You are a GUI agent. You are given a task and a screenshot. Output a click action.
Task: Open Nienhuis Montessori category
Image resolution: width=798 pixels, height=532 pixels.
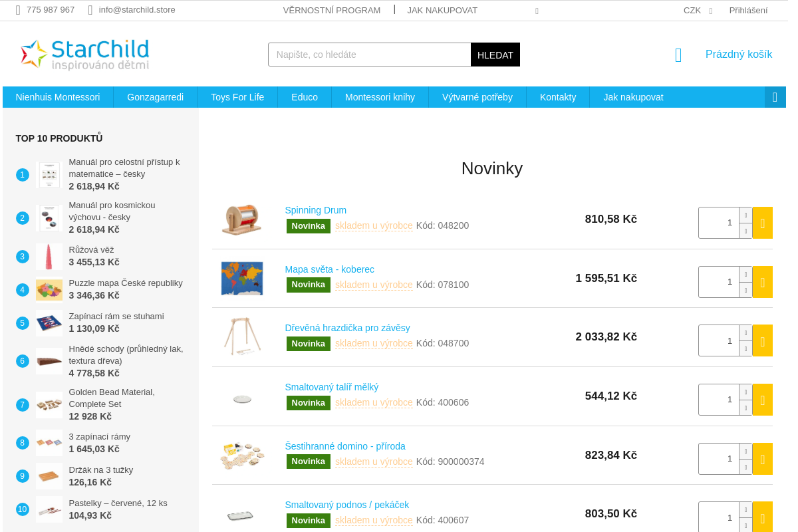58,97
